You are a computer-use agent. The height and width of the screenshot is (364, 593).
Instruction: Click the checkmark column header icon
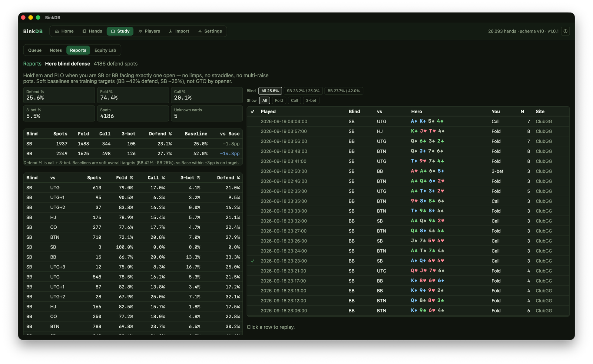[x=252, y=111]
